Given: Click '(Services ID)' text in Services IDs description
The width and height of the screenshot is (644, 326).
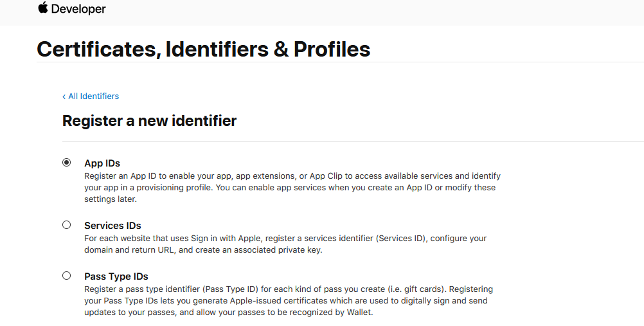Looking at the screenshot, I should click(401, 239).
